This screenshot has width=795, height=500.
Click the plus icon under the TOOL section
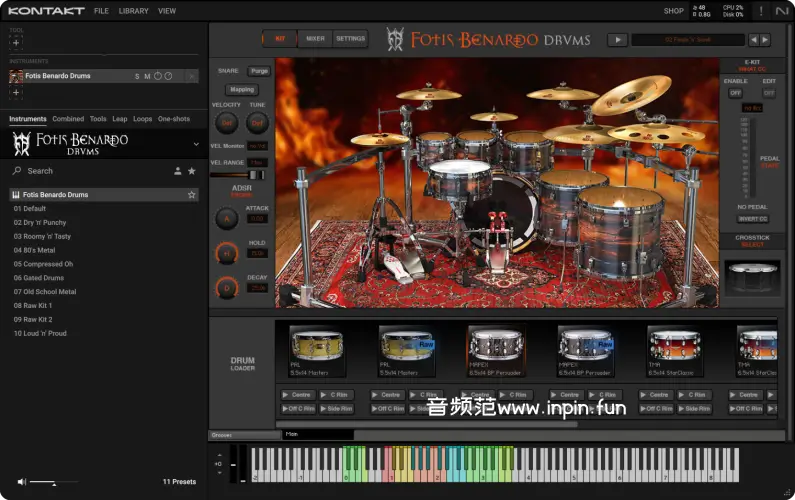16,43
